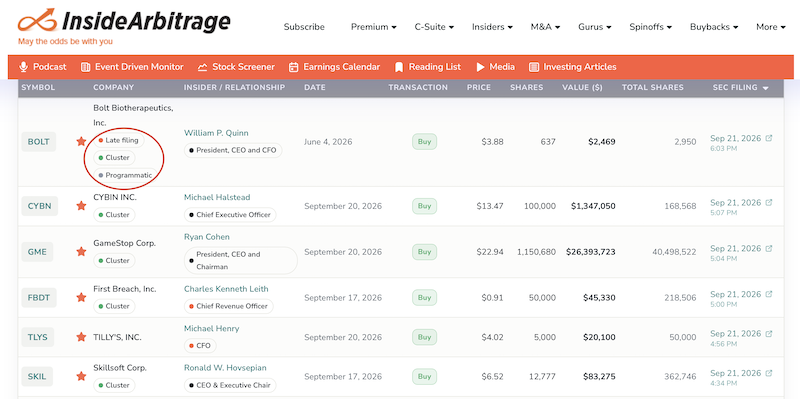
Task: Star the FBDT row
Action: point(81,297)
